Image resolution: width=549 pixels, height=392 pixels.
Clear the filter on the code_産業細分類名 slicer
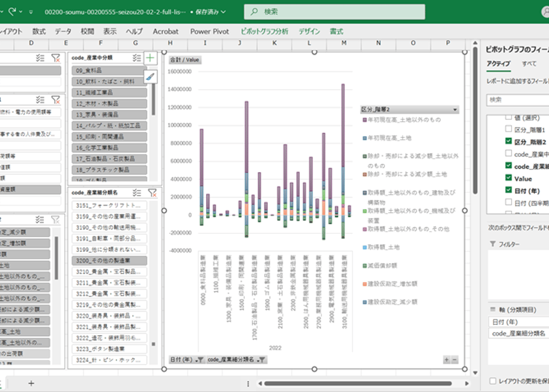coord(152,192)
